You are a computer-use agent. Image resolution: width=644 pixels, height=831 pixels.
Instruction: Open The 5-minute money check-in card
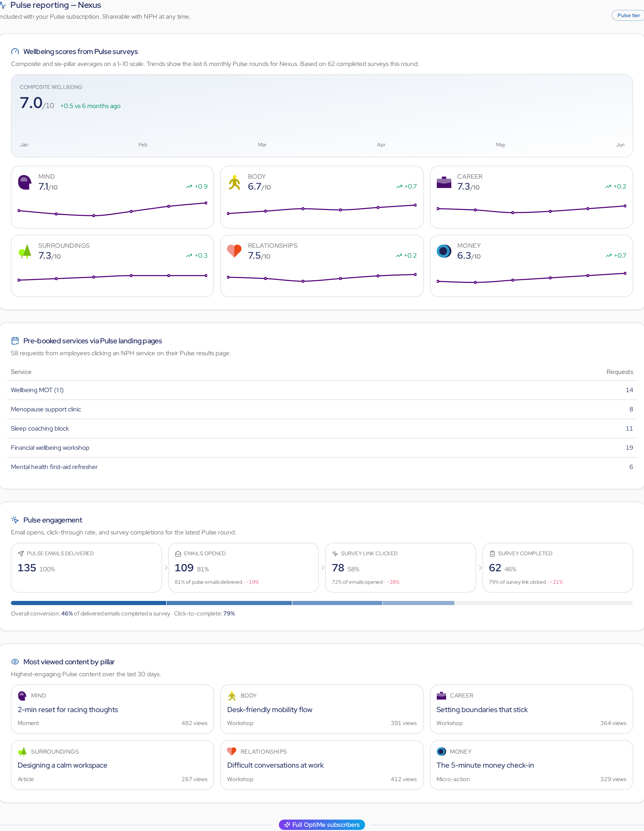click(531, 765)
